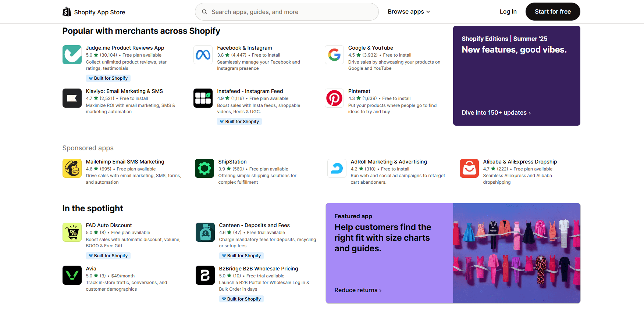Click the ShipStation gear icon
Screen dimensions: 644x309
tap(204, 168)
